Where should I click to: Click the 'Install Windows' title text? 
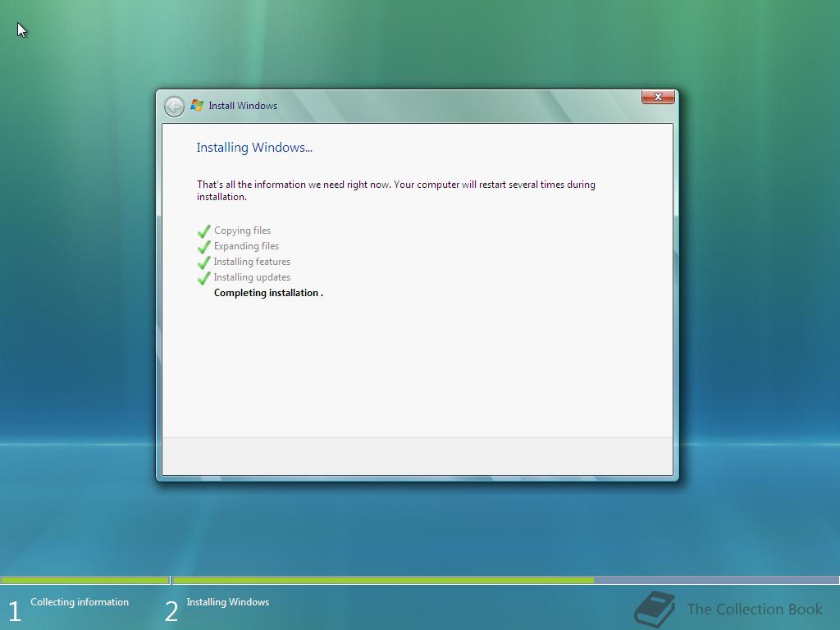coord(243,106)
